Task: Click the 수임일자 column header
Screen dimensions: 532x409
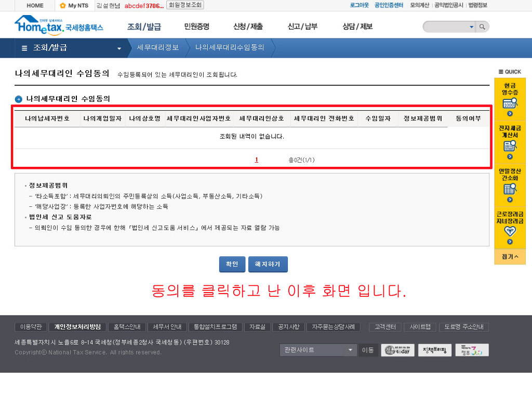Action: point(378,118)
